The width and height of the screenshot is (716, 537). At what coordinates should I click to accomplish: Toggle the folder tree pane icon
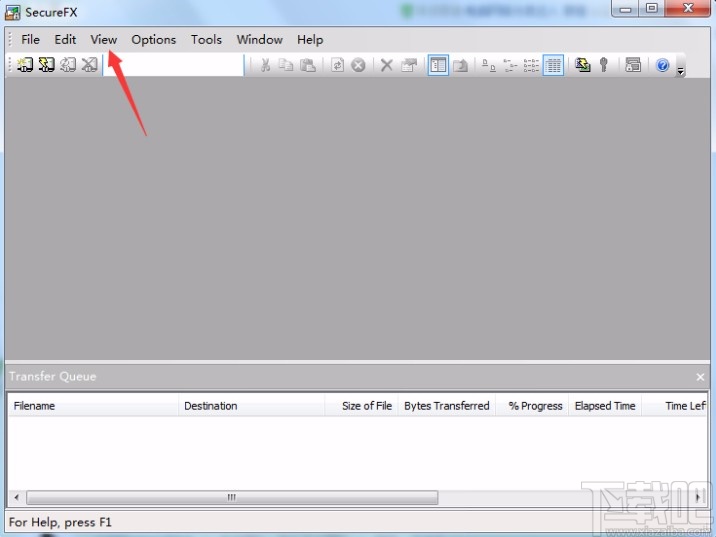click(438, 65)
